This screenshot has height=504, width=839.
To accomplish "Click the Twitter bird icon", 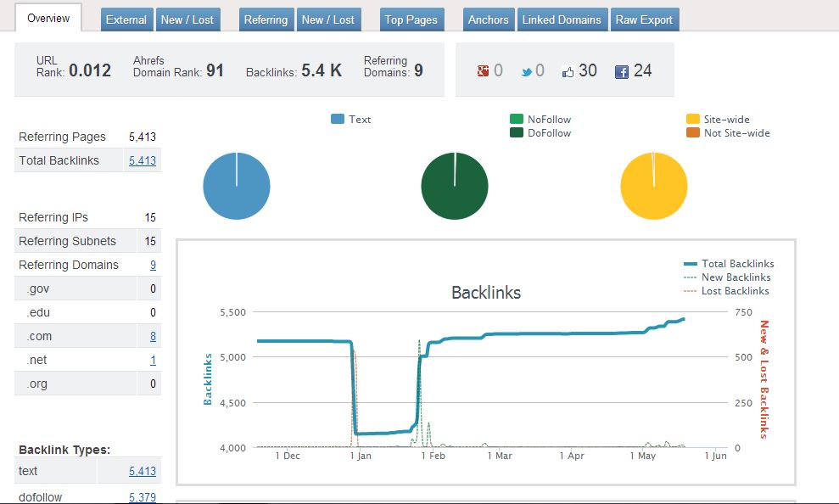I will coord(527,71).
